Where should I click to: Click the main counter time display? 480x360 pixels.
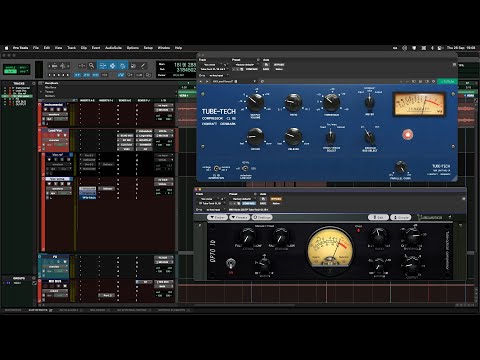pyautogui.click(x=184, y=65)
